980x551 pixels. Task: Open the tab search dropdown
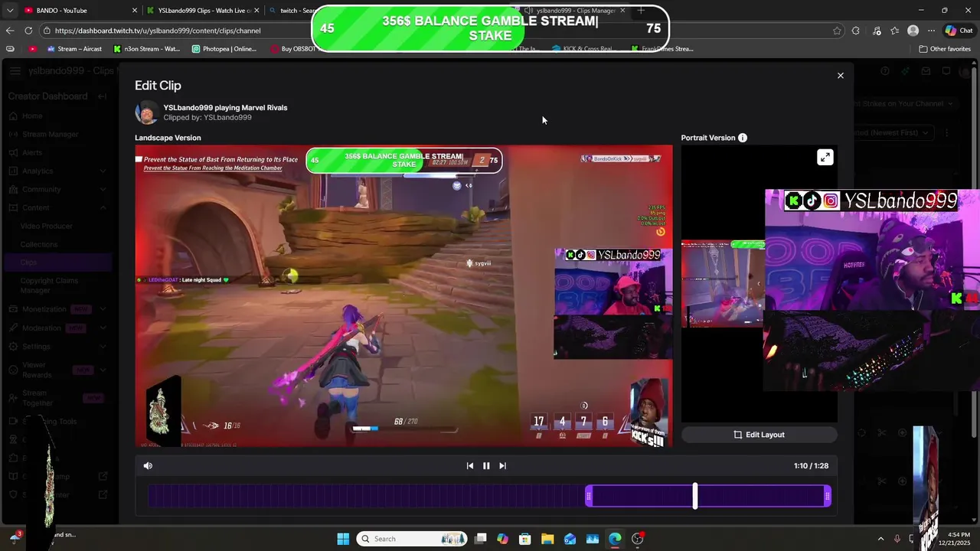tap(10, 11)
